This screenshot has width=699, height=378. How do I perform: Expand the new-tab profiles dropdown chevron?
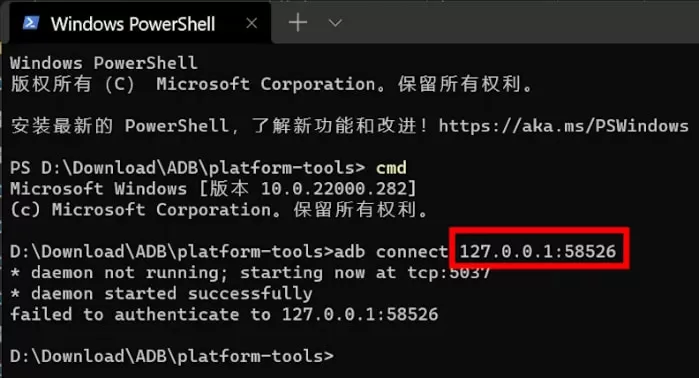pos(335,23)
